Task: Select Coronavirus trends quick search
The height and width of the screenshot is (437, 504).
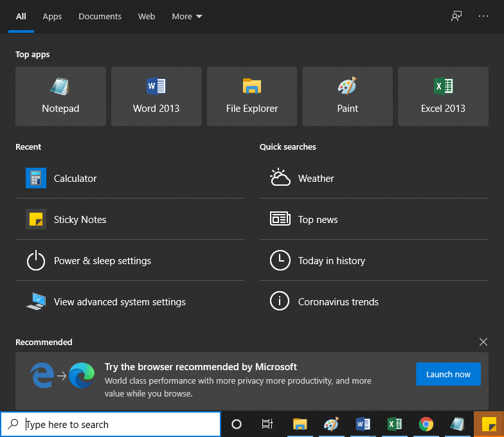Action: [374, 301]
